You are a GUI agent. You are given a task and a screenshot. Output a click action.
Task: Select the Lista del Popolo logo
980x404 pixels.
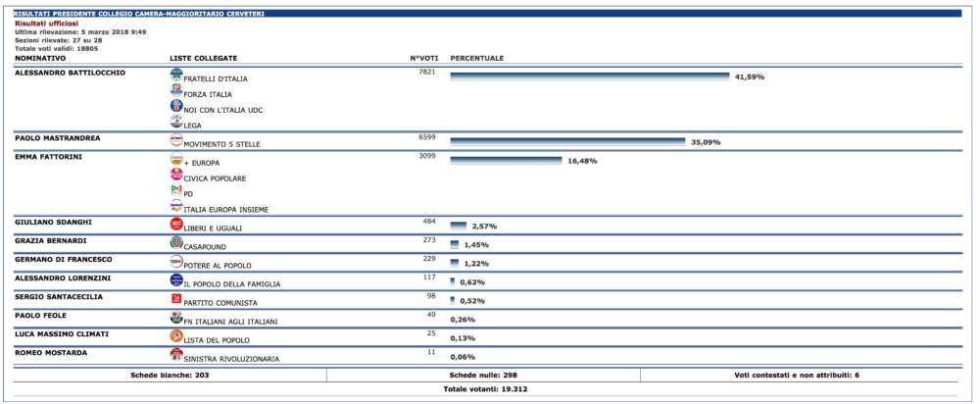(x=176, y=336)
